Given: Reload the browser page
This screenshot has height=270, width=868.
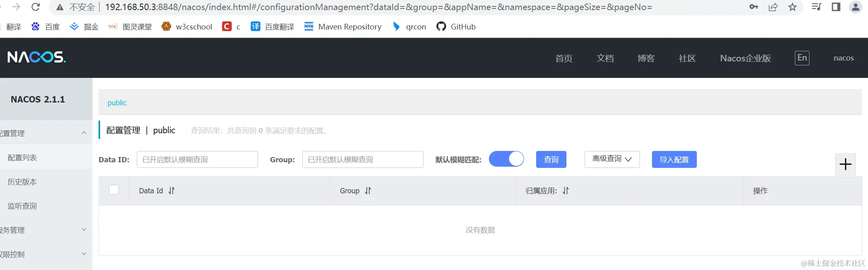Looking at the screenshot, I should pyautogui.click(x=36, y=7).
